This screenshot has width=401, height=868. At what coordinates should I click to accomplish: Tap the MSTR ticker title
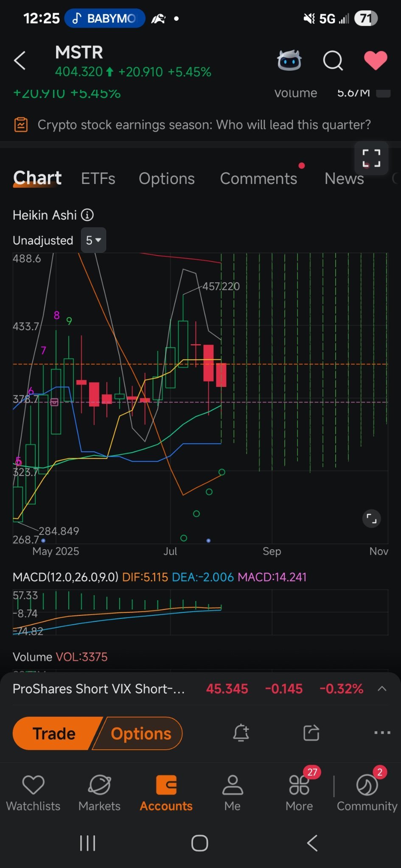coord(79,53)
